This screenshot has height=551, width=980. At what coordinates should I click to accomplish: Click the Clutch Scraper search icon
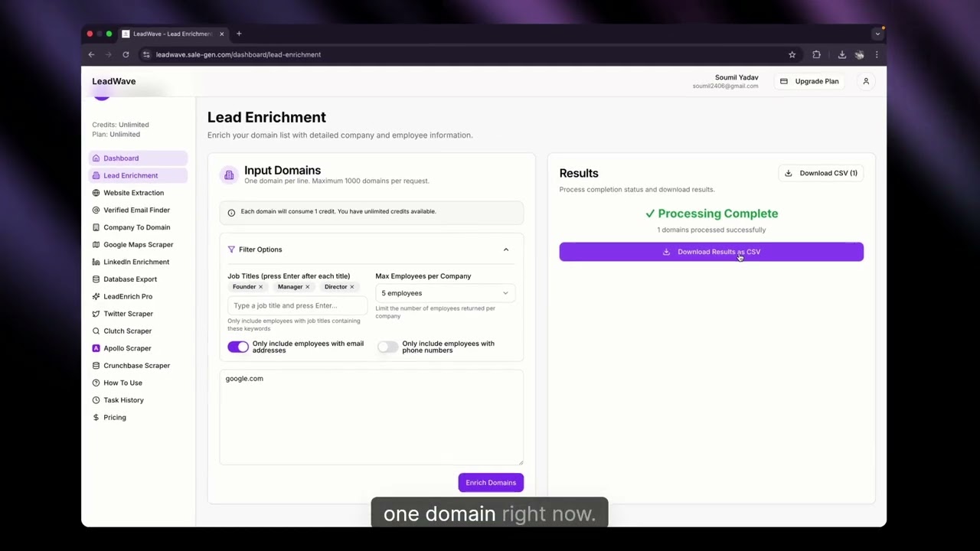tap(96, 331)
